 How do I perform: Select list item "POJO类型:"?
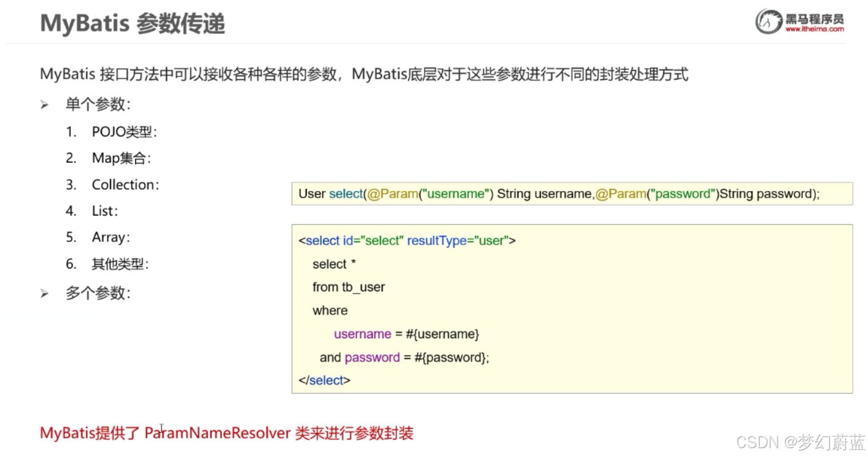pyautogui.click(x=125, y=131)
